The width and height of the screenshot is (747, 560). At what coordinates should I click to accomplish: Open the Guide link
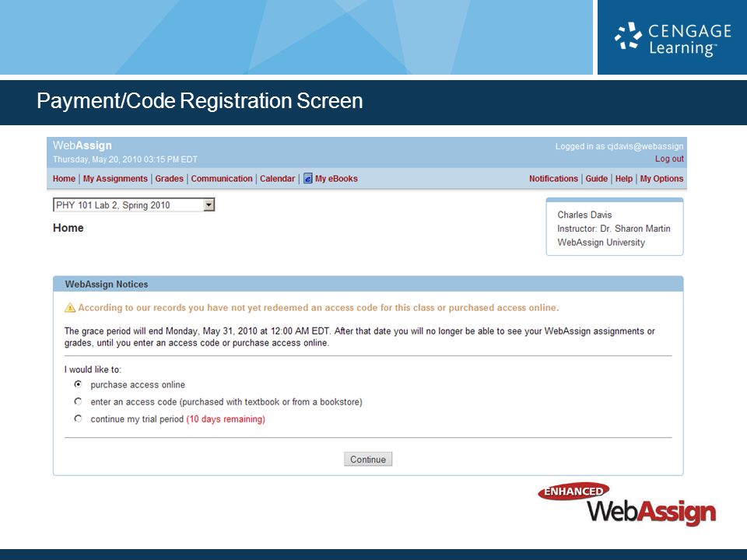597,179
